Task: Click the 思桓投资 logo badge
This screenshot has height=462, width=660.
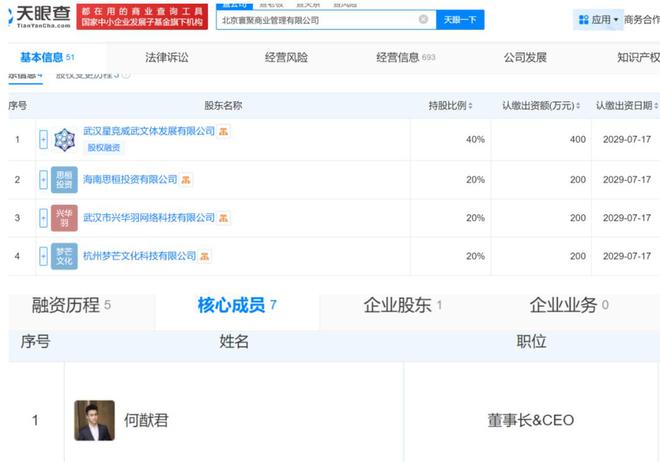Action: [x=64, y=179]
